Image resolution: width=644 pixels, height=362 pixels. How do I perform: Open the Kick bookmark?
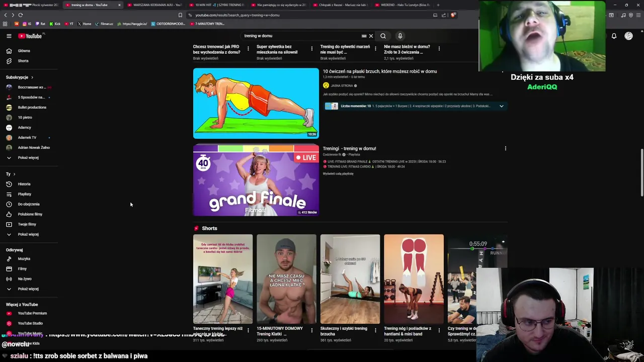[x=55, y=24]
